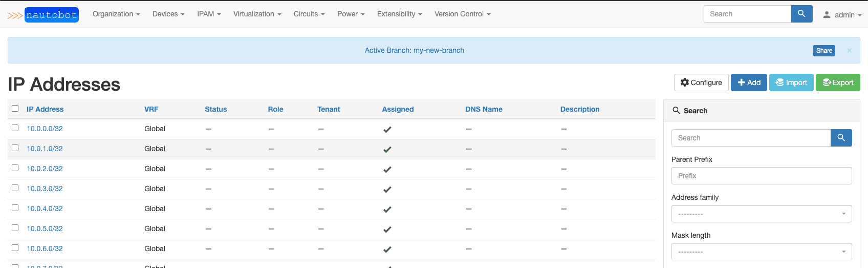Click the Global VRF cell for 10.0.6.0/32
The height and width of the screenshot is (268, 868).
point(155,249)
